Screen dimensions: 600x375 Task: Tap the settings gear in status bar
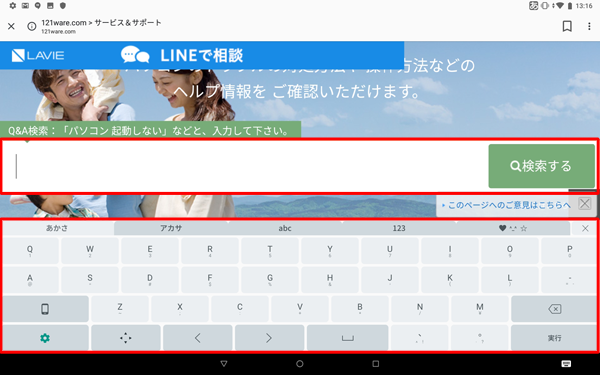point(13,6)
